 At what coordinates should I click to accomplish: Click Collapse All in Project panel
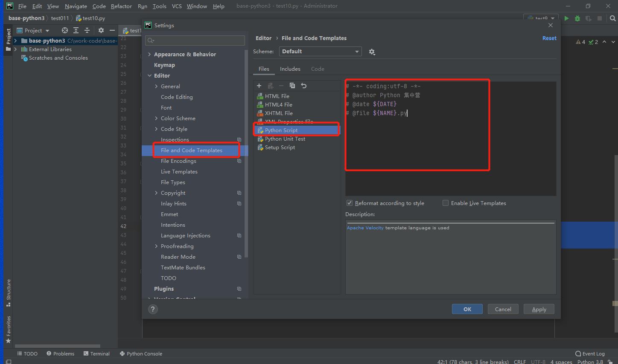(x=87, y=30)
